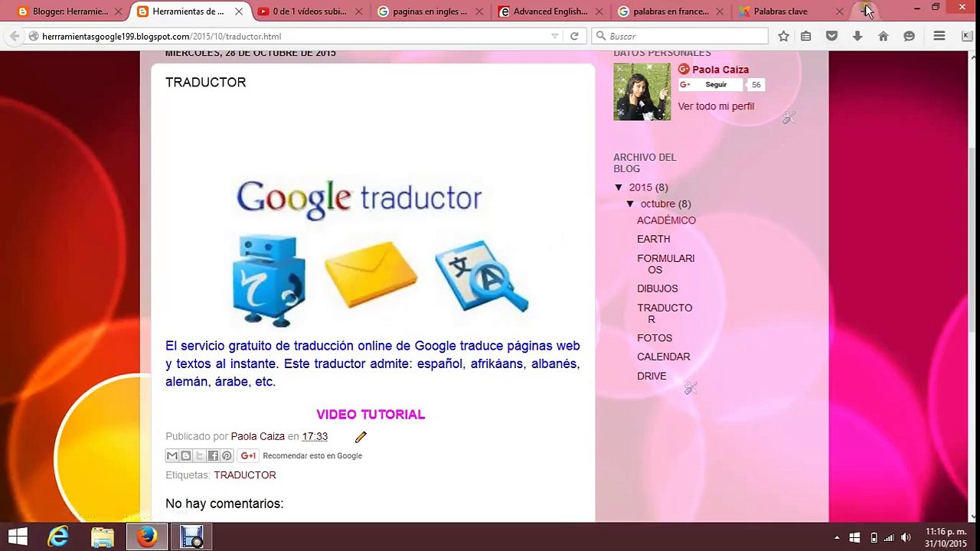
Task: Click the Firefox taskbar icon
Action: (x=147, y=536)
